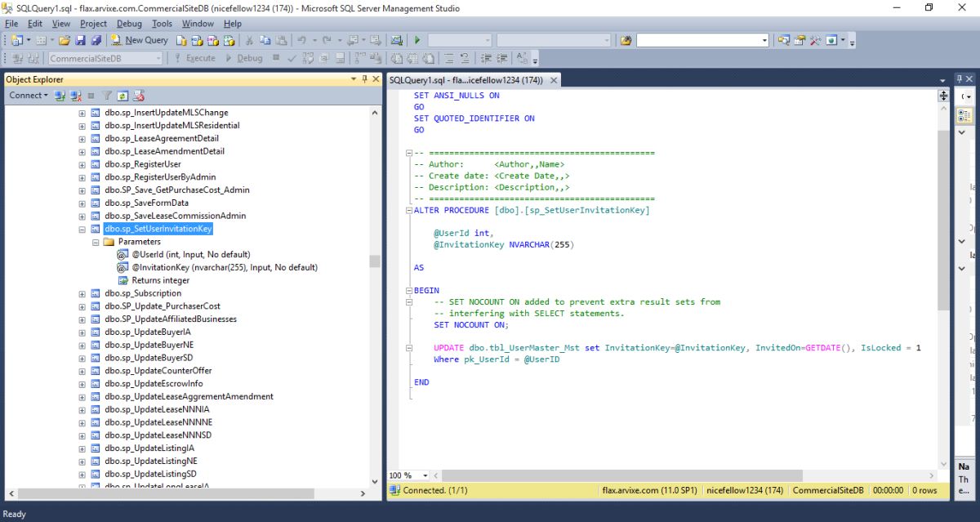
Task: Click the CommercialSiteDB status bar entry
Action: click(828, 490)
